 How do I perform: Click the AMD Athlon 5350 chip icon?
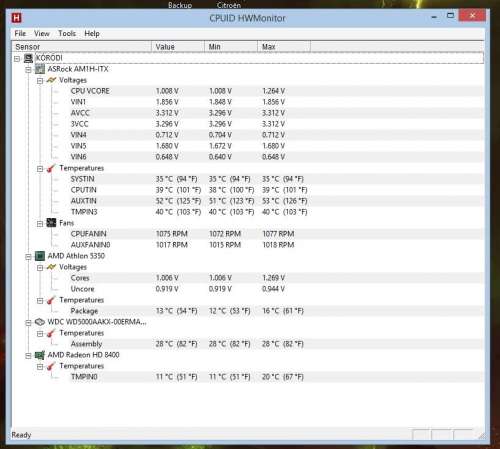[x=40, y=256]
